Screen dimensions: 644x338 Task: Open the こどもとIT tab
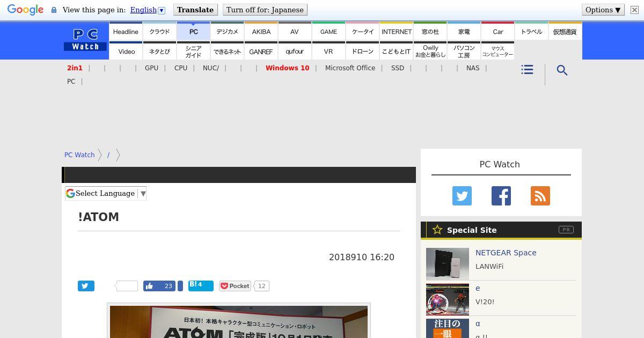click(396, 51)
